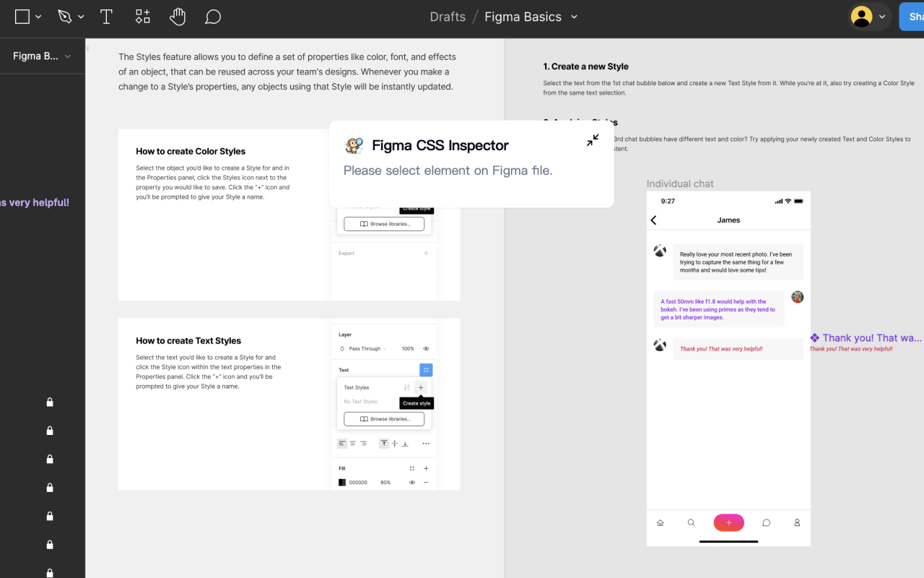Click the left text align icon
Screen dimensions: 924x578
click(x=342, y=444)
